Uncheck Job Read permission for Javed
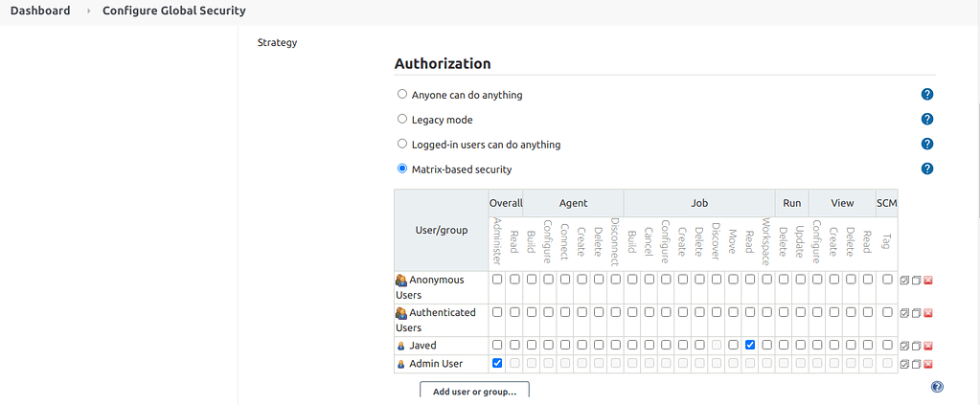Screen dimensions: 980x405 pos(750,345)
